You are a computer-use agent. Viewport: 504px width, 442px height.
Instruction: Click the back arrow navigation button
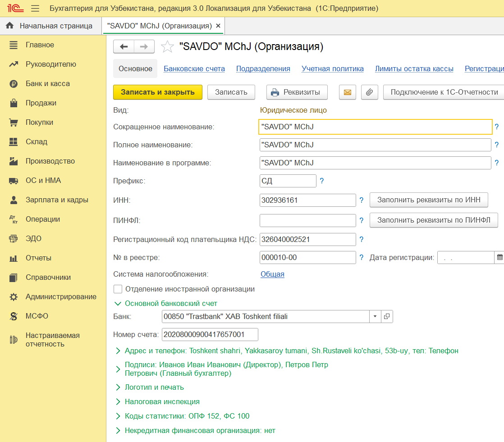coord(124,46)
